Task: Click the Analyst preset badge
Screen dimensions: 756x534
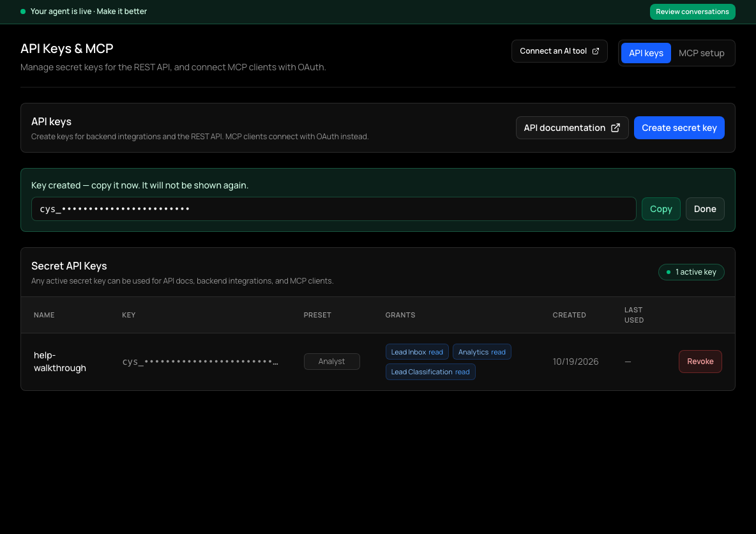Action: coord(332,362)
